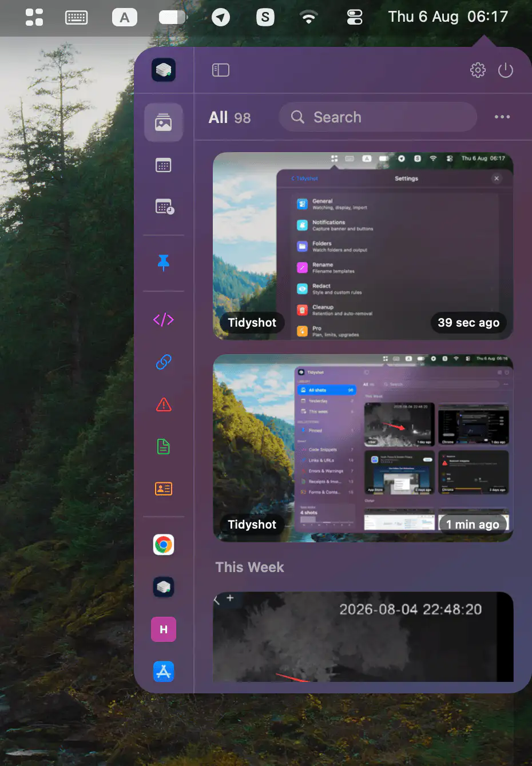Filter by Errors & Warnings triangle icon
The height and width of the screenshot is (766, 532).
[x=164, y=404]
